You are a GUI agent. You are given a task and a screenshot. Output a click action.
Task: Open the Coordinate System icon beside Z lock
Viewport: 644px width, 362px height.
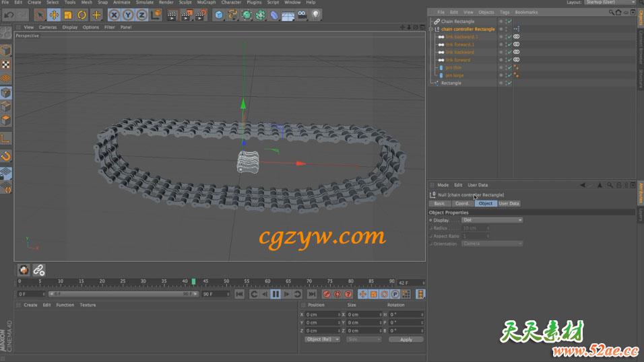156,15
